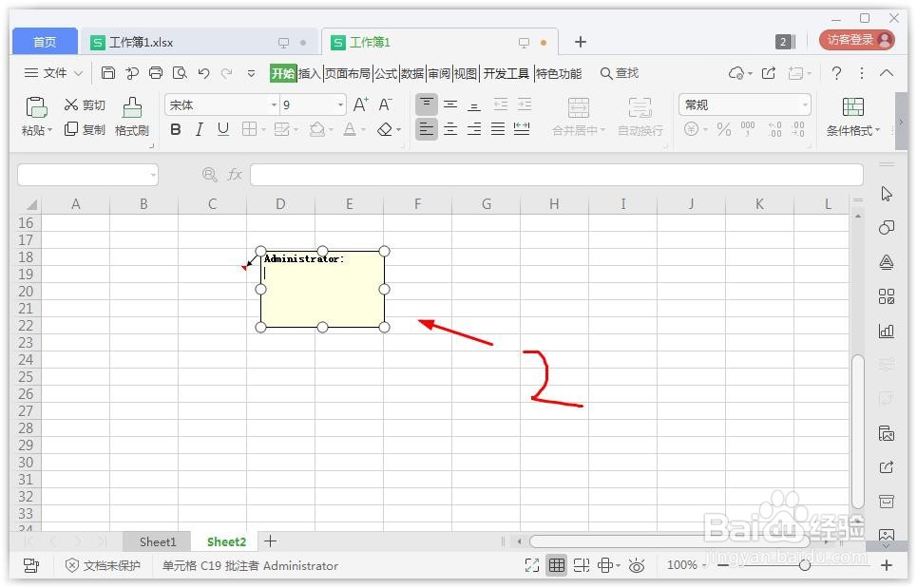917x588 pixels.
Task: Cut the selection with 剪切
Action: [x=85, y=104]
